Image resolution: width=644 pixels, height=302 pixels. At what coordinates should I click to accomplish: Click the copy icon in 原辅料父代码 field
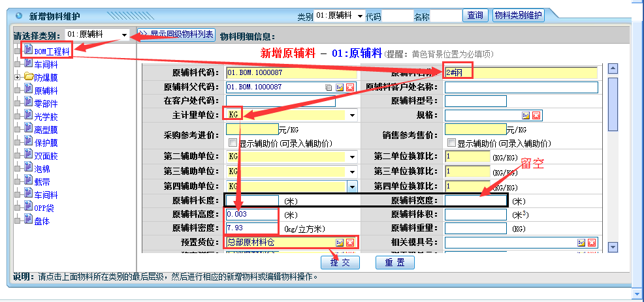tap(328, 87)
